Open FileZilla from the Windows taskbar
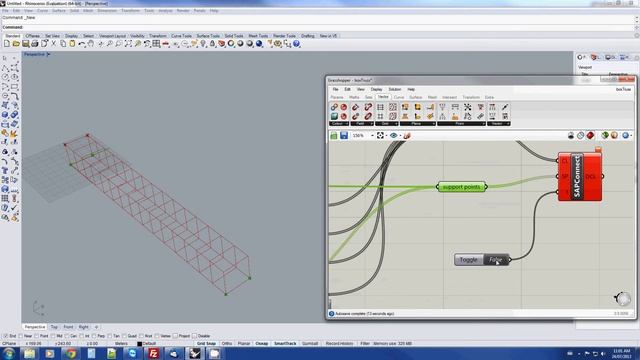Image resolution: width=640 pixels, height=360 pixels. (x=153, y=353)
